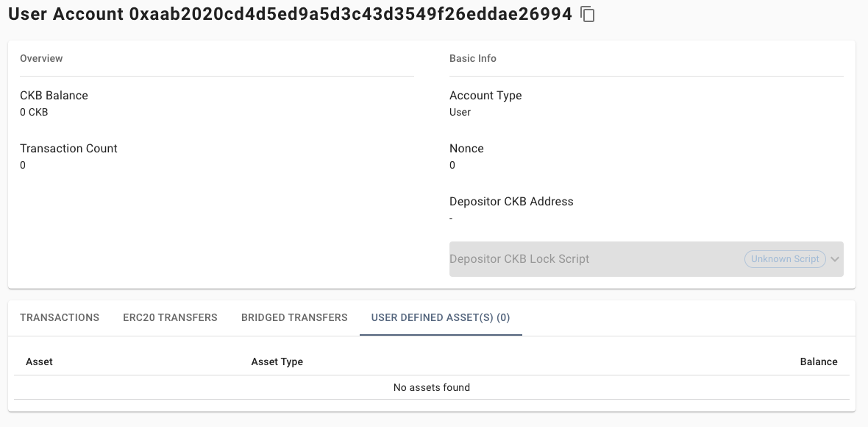Select the CKB Balance value
Screen dimensions: 868x427
(33, 112)
